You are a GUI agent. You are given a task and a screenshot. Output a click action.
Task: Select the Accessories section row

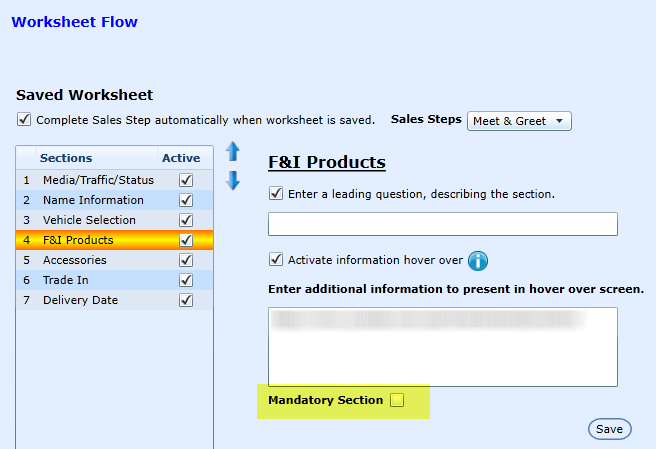[75, 260]
